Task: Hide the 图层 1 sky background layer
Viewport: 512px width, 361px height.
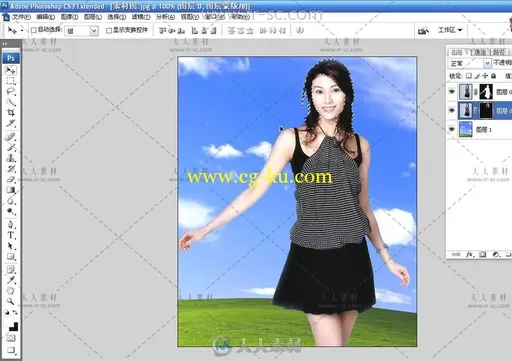Action: [452, 129]
